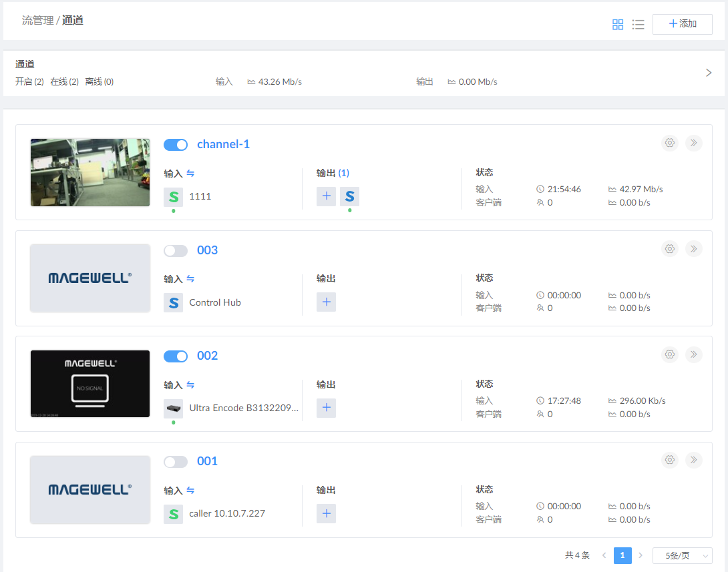Switch to list view layout

coord(638,25)
